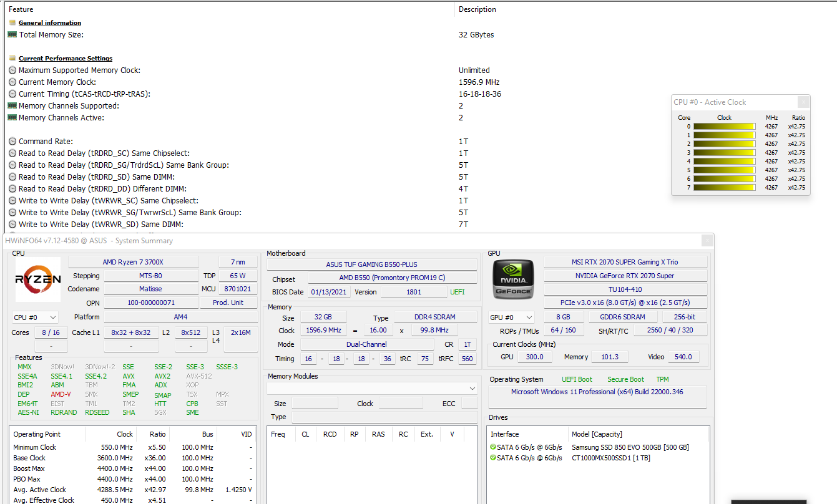Open the CPU #0 selector dropdown
This screenshot has height=504, width=837.
click(35, 317)
